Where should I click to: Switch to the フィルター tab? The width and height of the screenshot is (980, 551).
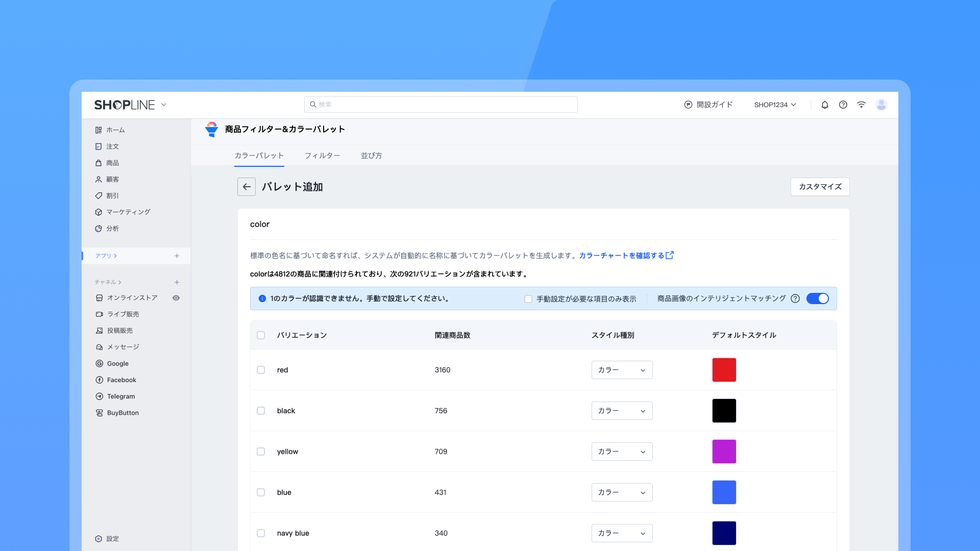tap(322, 156)
